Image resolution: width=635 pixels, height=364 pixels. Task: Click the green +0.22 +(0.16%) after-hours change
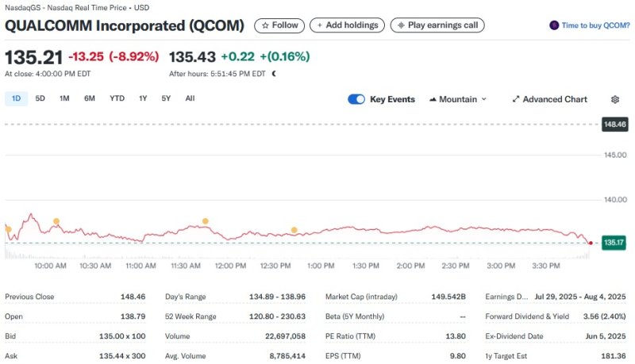coord(265,56)
